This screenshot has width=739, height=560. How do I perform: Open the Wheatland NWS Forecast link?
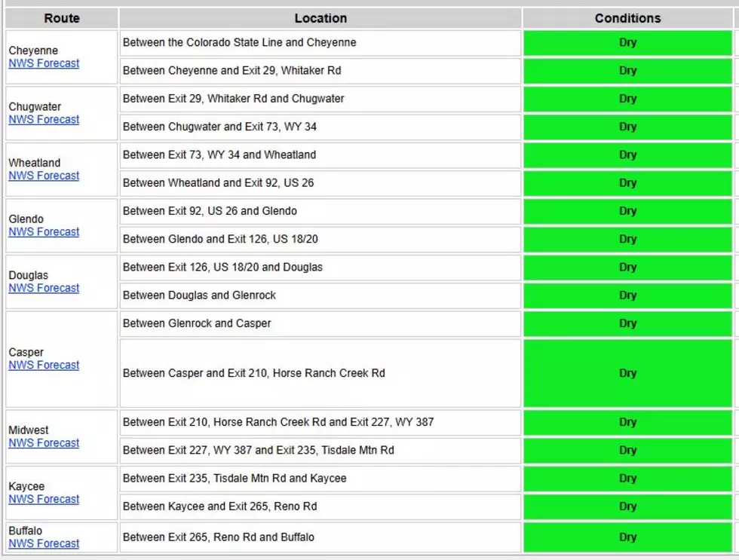(44, 176)
